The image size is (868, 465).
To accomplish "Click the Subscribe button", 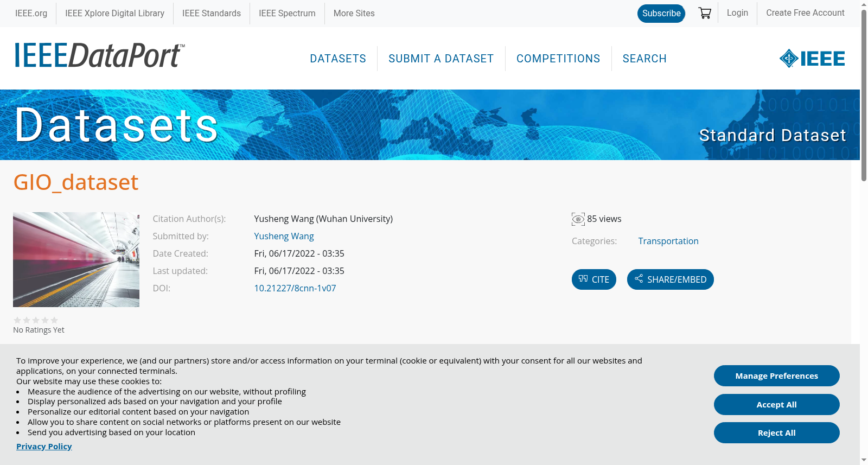I will 661,14.
